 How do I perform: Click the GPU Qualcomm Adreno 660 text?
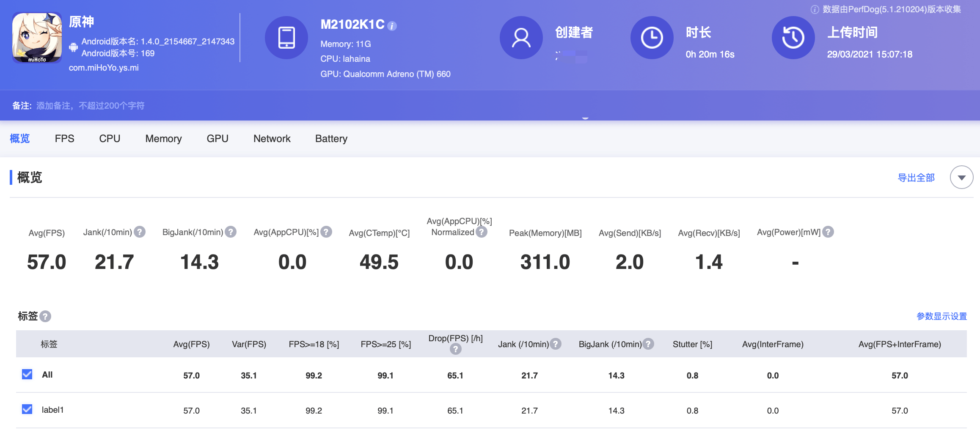pyautogui.click(x=385, y=74)
